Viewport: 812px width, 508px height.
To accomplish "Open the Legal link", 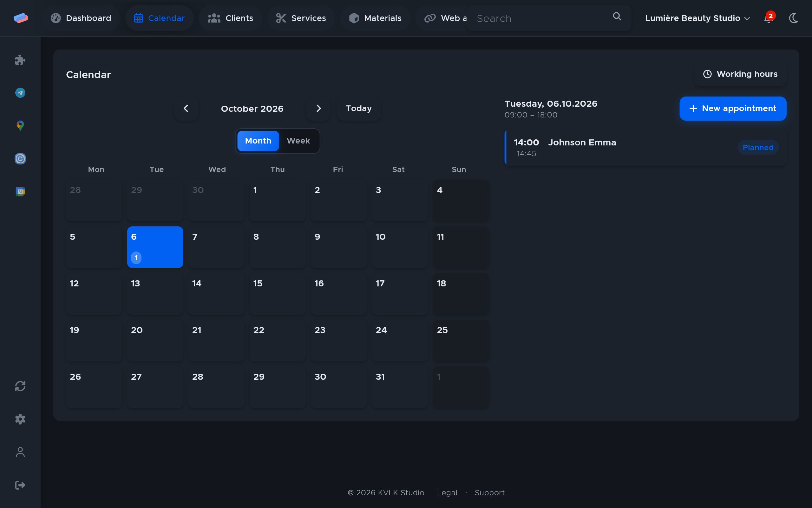I will (x=447, y=492).
